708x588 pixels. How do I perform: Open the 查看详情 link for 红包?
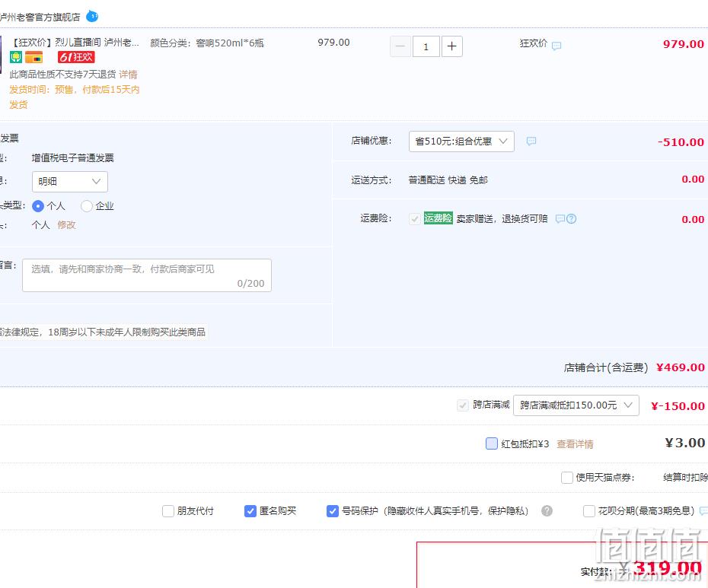tap(575, 444)
